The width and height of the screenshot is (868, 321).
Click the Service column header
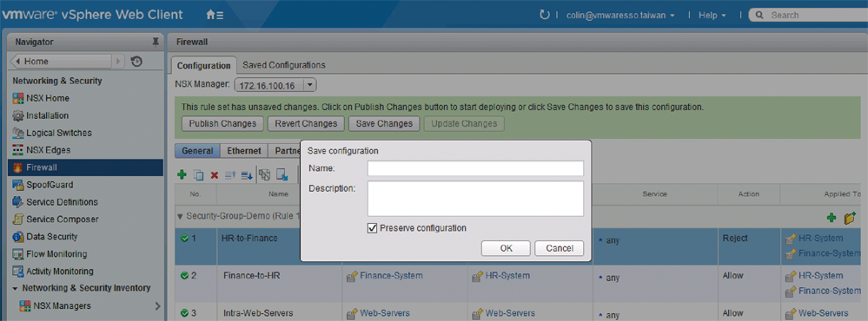point(655,194)
